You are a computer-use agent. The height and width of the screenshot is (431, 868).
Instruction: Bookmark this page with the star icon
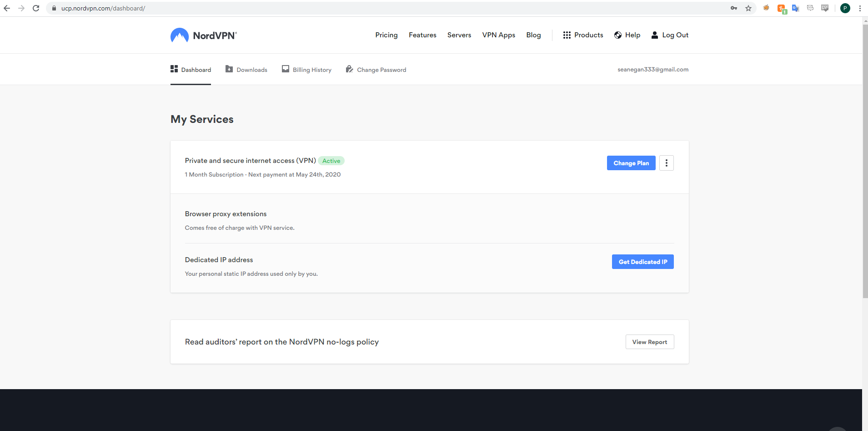(x=748, y=8)
